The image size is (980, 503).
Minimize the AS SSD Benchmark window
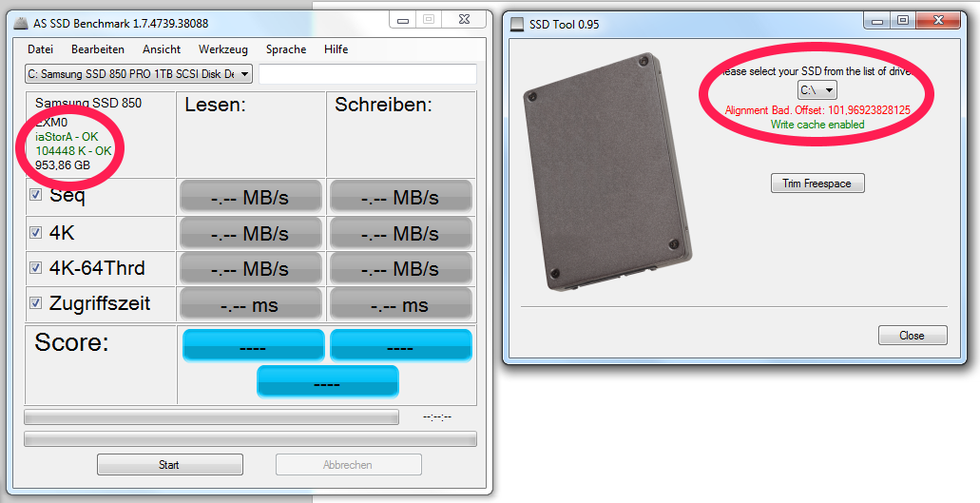404,20
